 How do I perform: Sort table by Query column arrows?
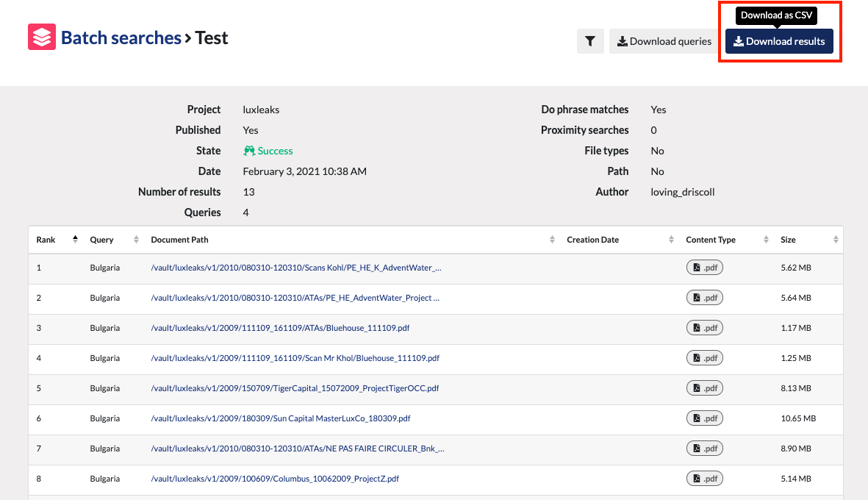point(136,240)
